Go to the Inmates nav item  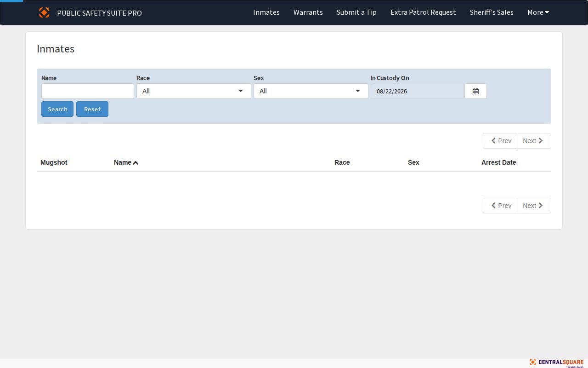[x=266, y=12]
